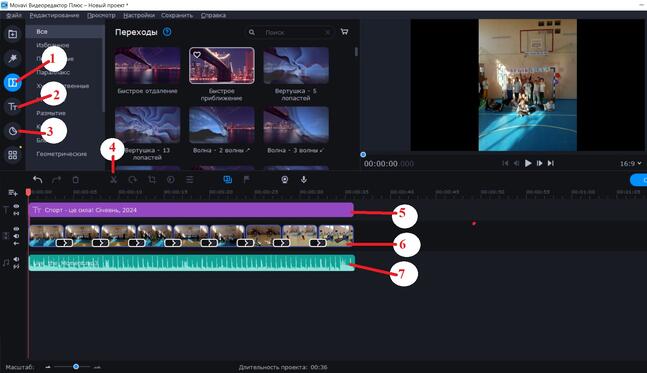
Task: Open the file import panel
Action: [x=12, y=34]
